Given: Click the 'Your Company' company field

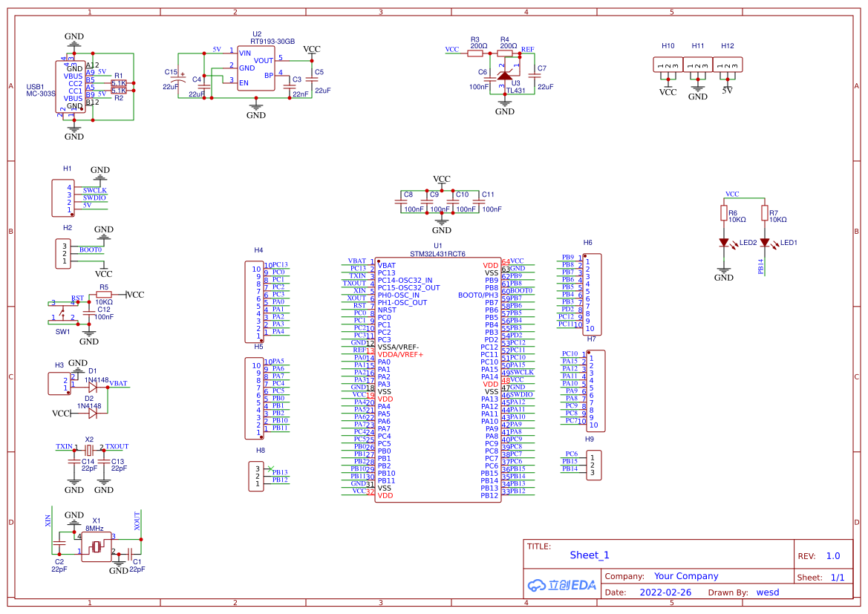Looking at the screenshot, I should [x=685, y=576].
